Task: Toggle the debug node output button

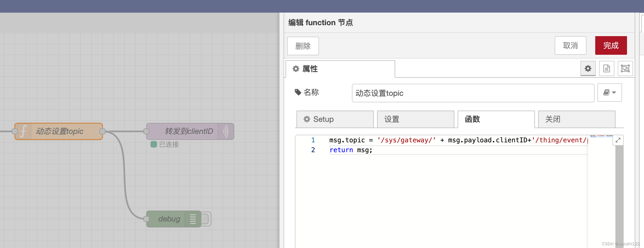Action: pyautogui.click(x=206, y=219)
